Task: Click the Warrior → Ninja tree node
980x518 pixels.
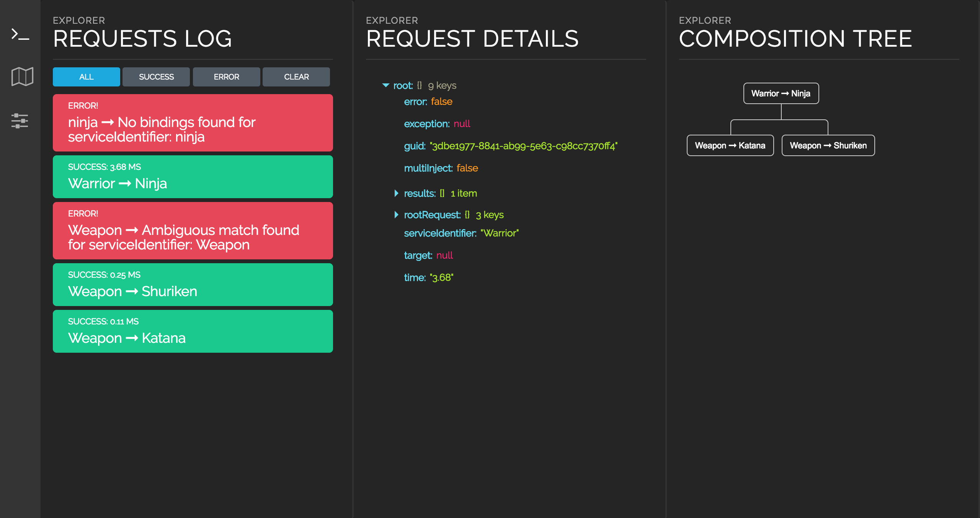Action: [x=781, y=93]
